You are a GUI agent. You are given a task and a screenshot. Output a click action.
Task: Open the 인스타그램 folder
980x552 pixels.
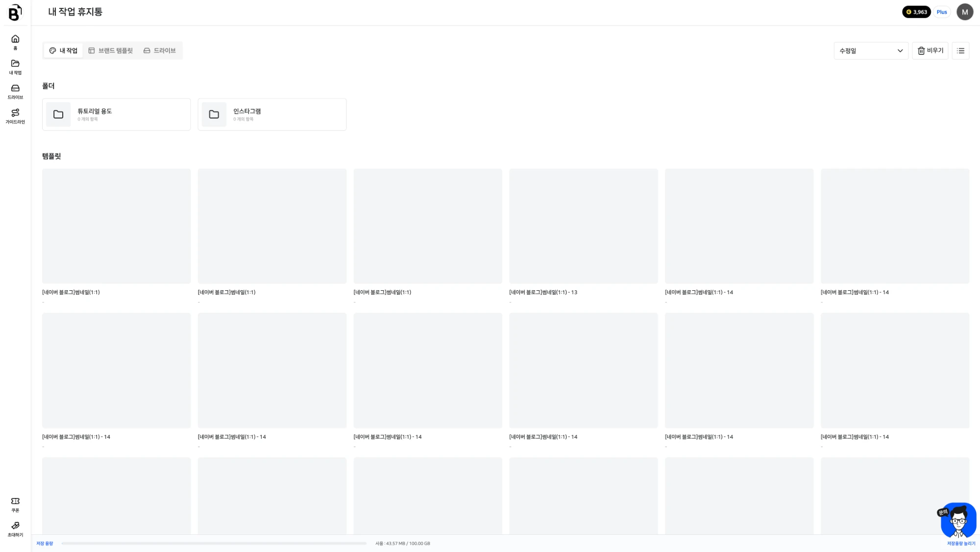[272, 114]
